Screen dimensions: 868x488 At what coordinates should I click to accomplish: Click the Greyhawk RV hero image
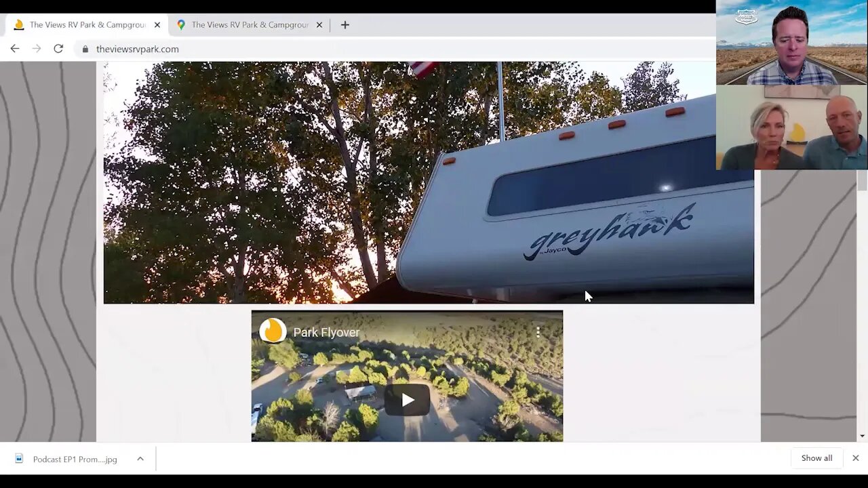pyautogui.click(x=429, y=183)
